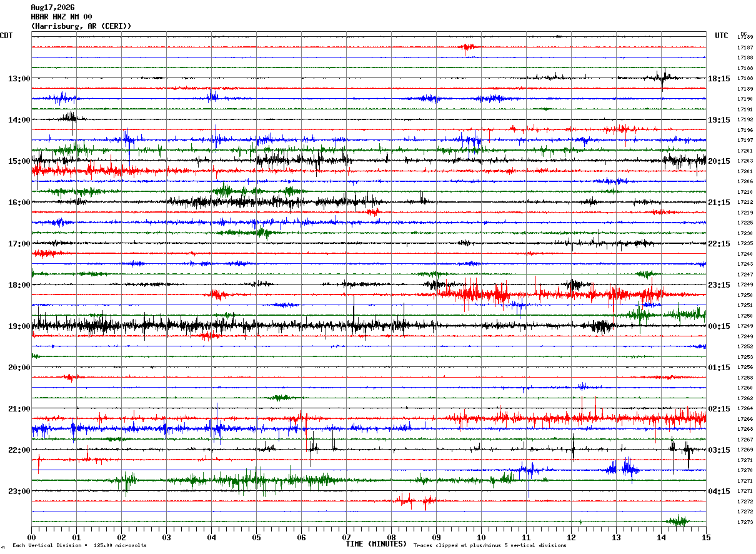Pick the 23:00 CDT time marker
This screenshot has height=554, width=756.
19,491
